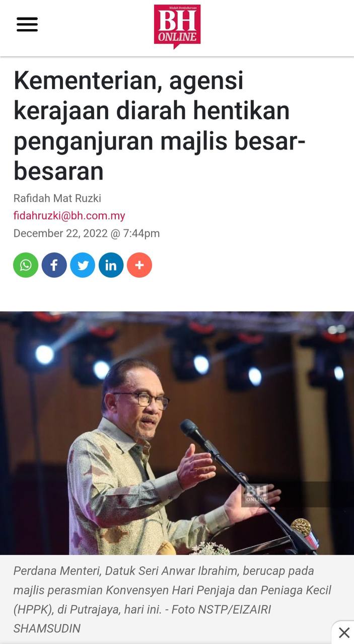Select author name Rafidah Mat Ruzki
This screenshot has width=354, height=644.
tap(57, 198)
